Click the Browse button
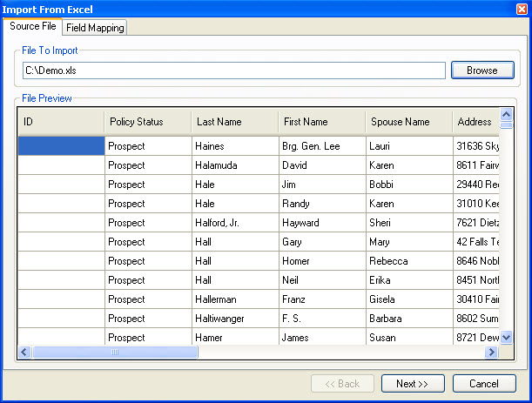Screen dimensions: 532x403 tap(482, 71)
